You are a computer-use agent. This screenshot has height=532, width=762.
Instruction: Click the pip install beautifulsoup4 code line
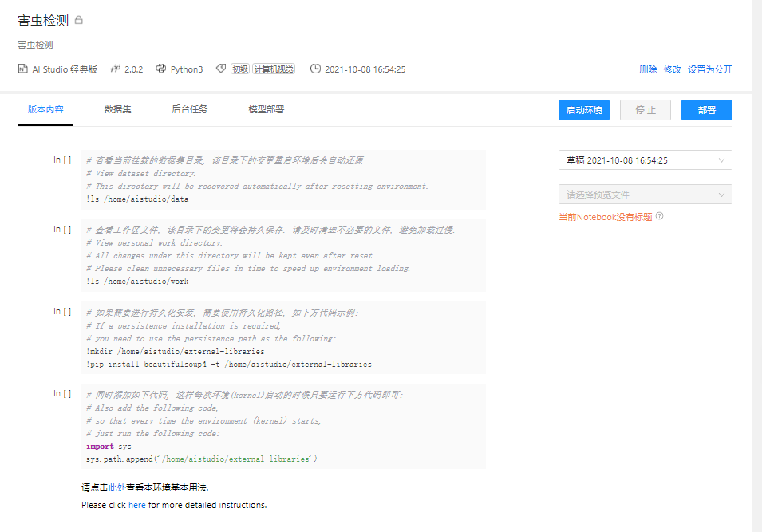[x=229, y=364]
